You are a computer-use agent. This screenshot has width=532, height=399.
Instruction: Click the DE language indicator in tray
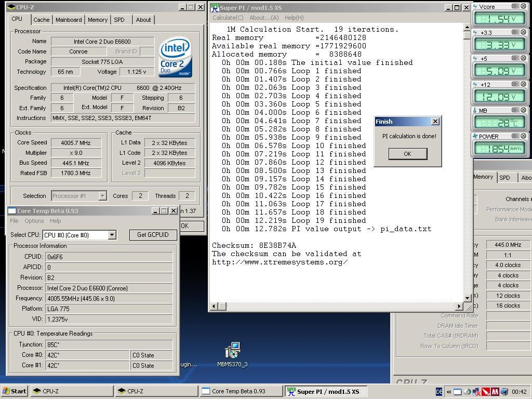tap(438, 392)
